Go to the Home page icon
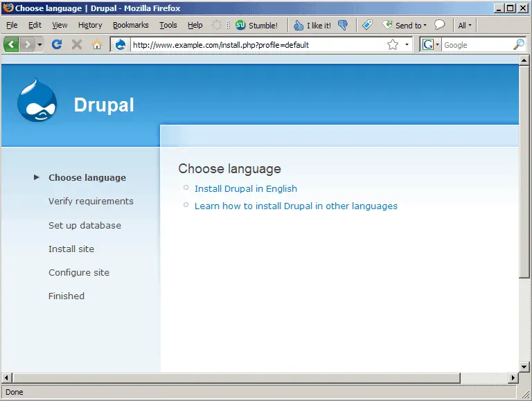This screenshot has width=532, height=401. 97,45
